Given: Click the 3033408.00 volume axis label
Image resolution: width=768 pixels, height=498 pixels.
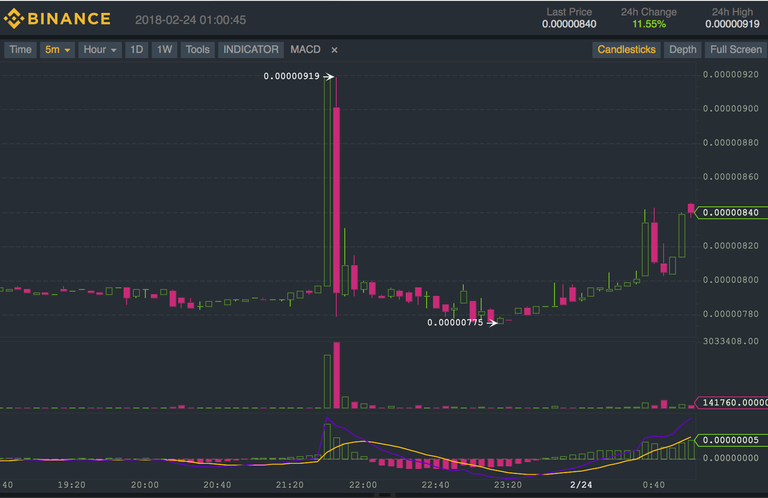Looking at the screenshot, I should [731, 341].
